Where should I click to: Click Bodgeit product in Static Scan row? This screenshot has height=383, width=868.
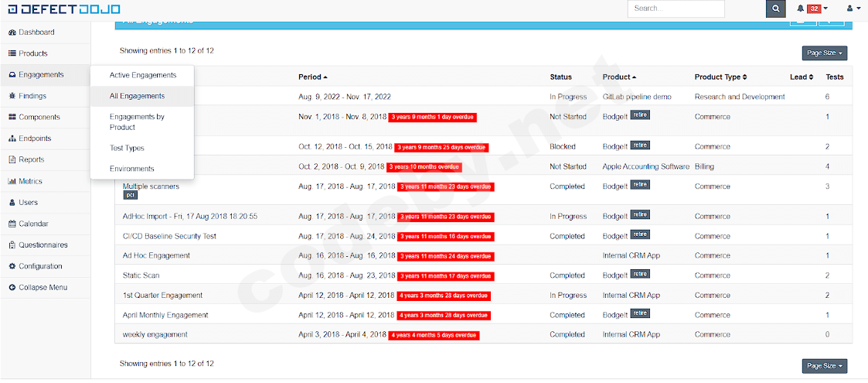615,275
